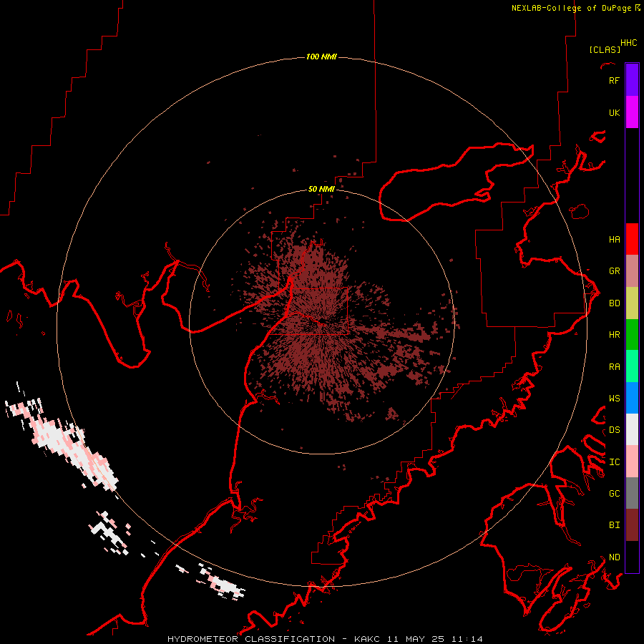Click the RA mint green legend swatch
Screen dimensions: 644x644
pyautogui.click(x=632, y=366)
